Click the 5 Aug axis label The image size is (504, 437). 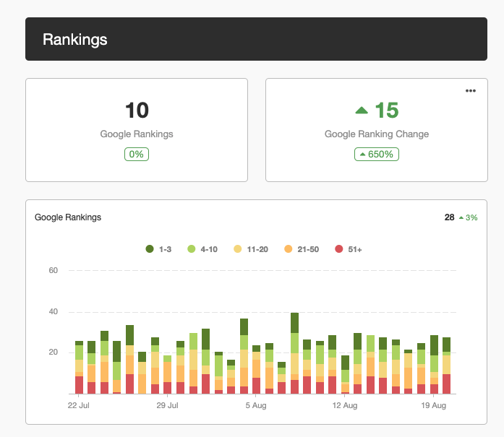point(256,405)
